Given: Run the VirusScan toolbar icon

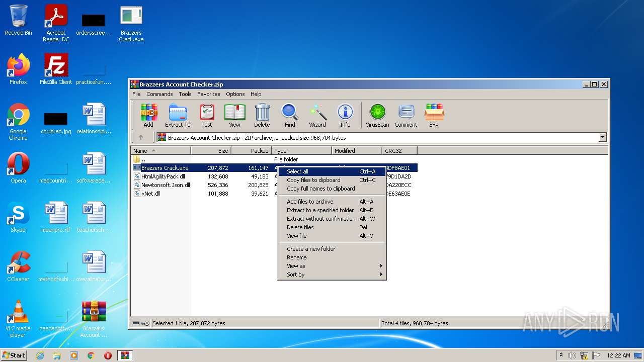Looking at the screenshot, I should point(377,116).
